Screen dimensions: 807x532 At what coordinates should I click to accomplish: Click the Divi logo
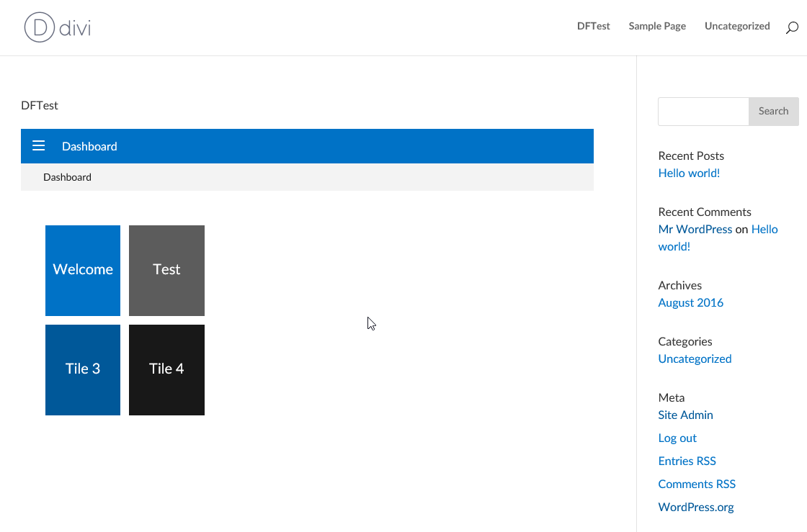point(56,27)
